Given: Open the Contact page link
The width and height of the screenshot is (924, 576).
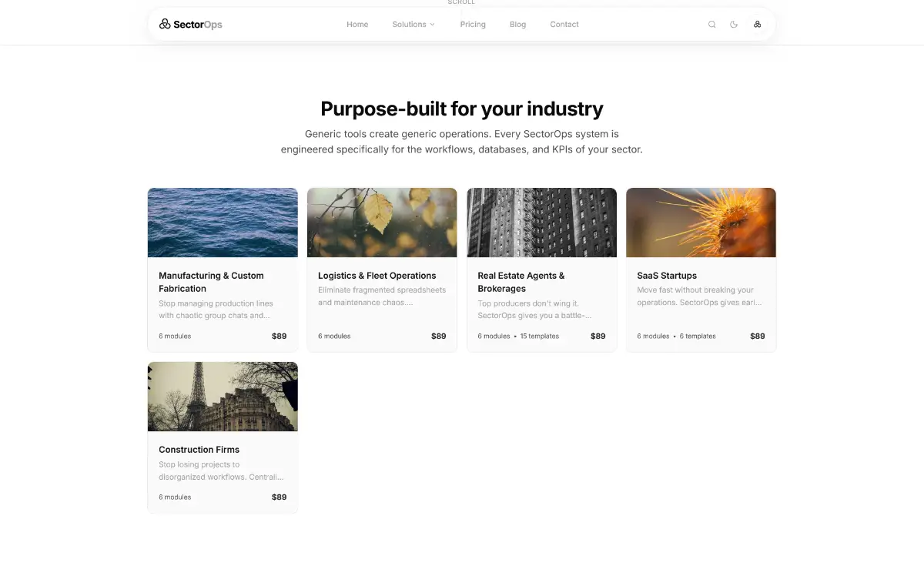Looking at the screenshot, I should click(x=564, y=25).
